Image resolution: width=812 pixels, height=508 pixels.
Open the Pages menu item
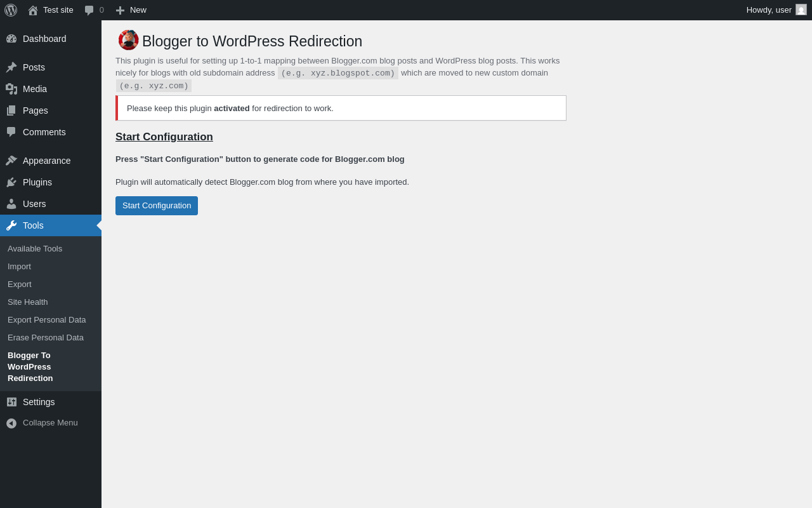click(x=51, y=110)
